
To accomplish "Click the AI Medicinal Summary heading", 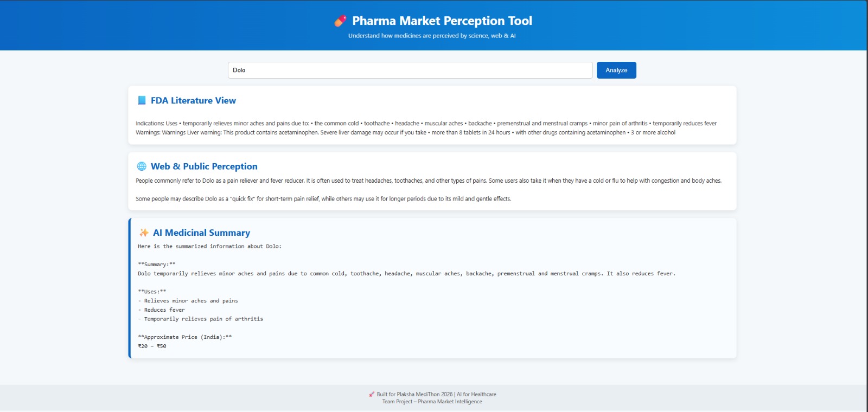I will pyautogui.click(x=201, y=233).
